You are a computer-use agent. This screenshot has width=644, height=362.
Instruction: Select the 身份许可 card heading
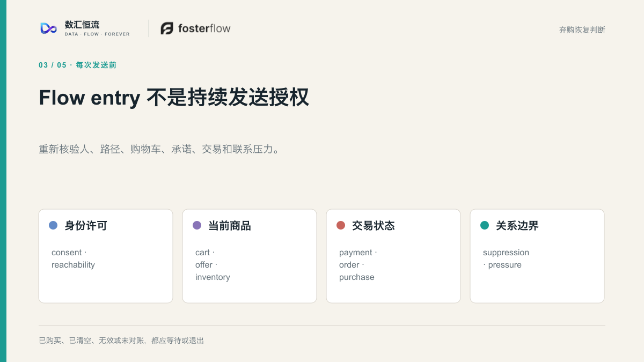(86, 226)
